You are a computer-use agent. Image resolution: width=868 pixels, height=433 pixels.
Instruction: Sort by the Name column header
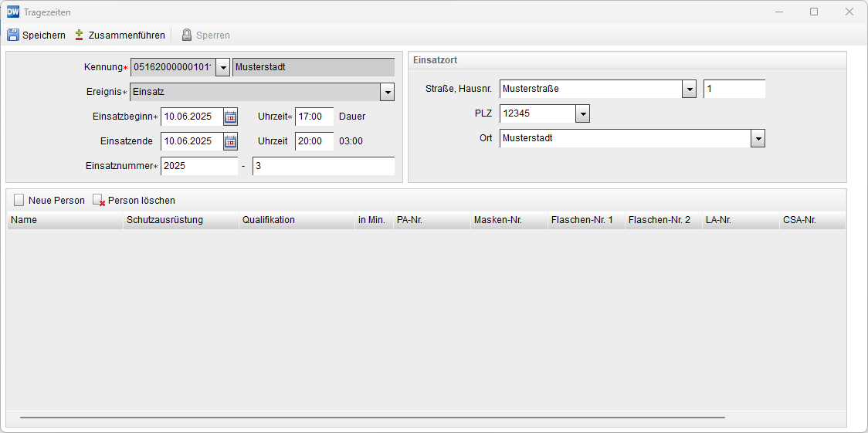coord(65,220)
